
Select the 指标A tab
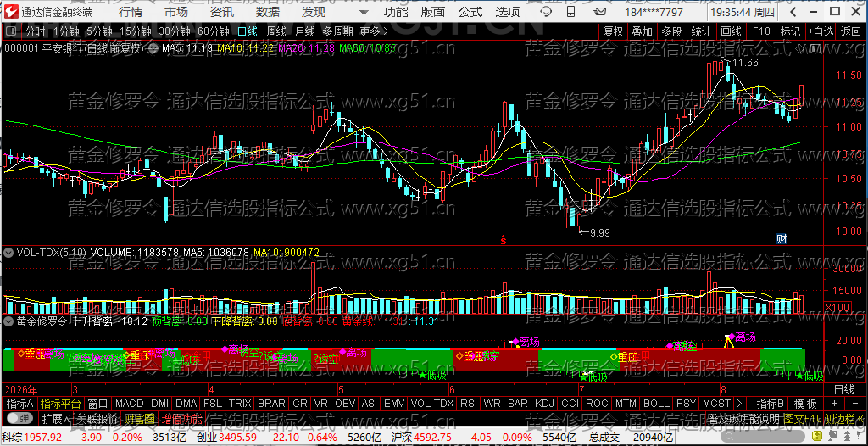click(x=20, y=404)
